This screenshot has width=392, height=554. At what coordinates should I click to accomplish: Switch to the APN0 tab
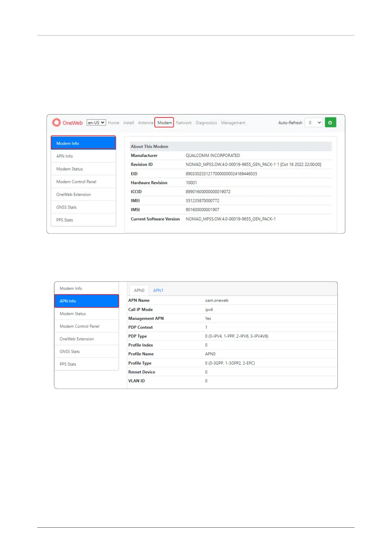tap(139, 290)
